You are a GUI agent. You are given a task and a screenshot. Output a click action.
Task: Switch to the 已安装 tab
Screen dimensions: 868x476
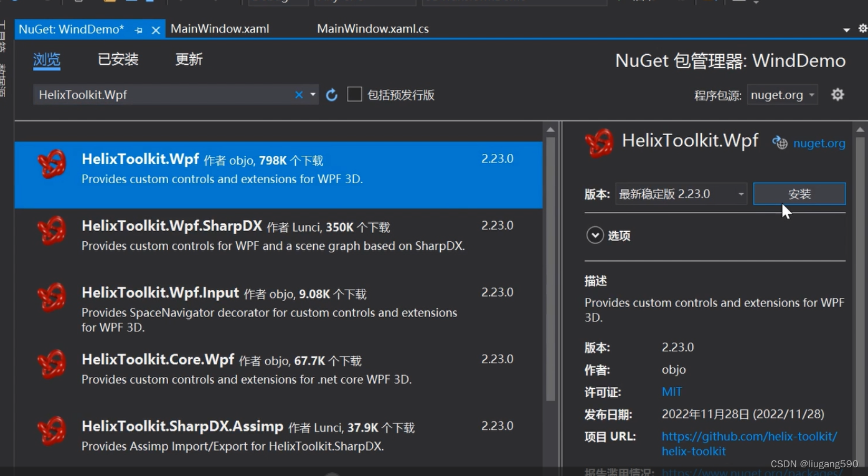tap(117, 59)
